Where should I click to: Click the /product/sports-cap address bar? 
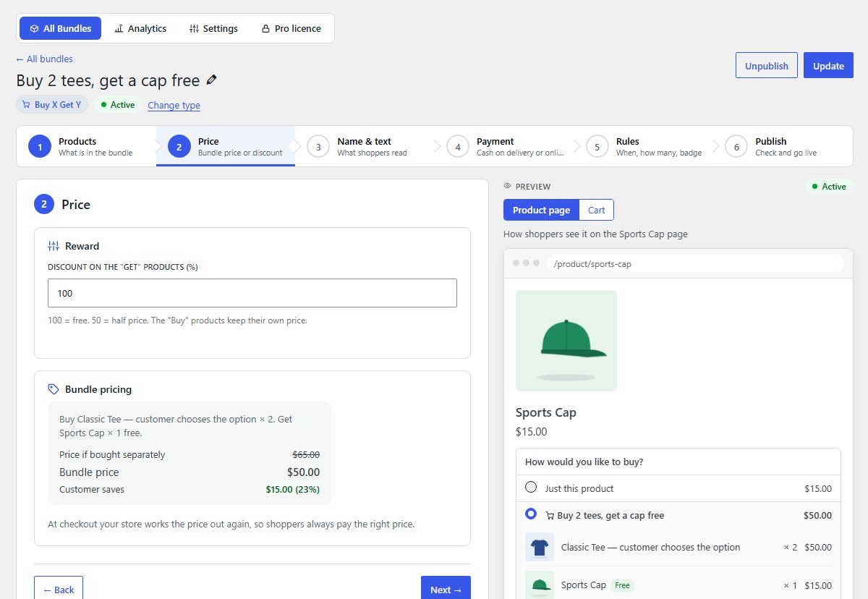pyautogui.click(x=695, y=263)
